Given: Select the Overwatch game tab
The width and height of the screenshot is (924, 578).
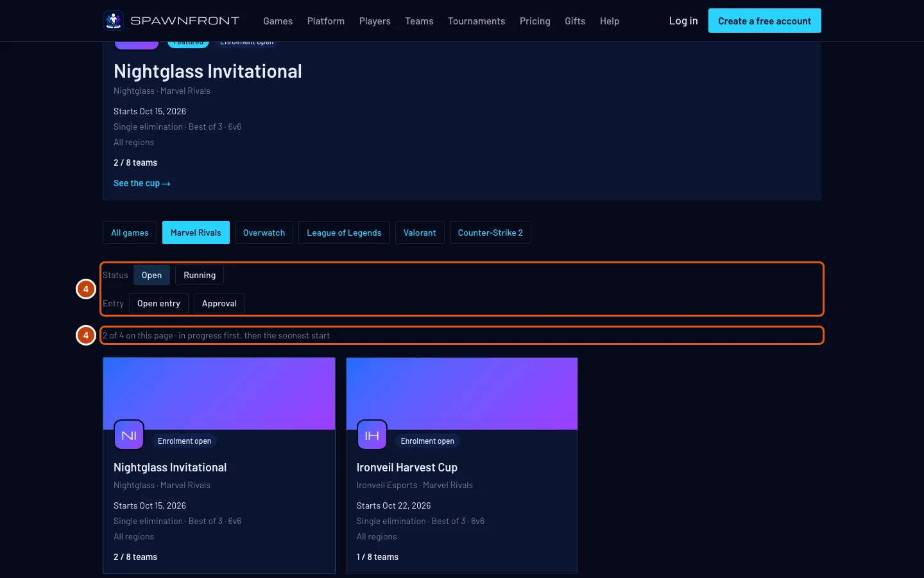Looking at the screenshot, I should pyautogui.click(x=264, y=232).
